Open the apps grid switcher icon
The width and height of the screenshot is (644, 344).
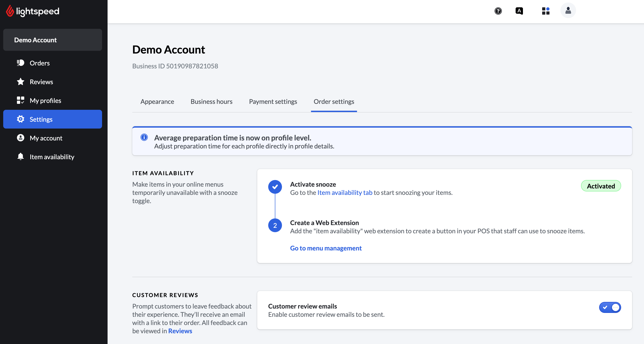[546, 11]
